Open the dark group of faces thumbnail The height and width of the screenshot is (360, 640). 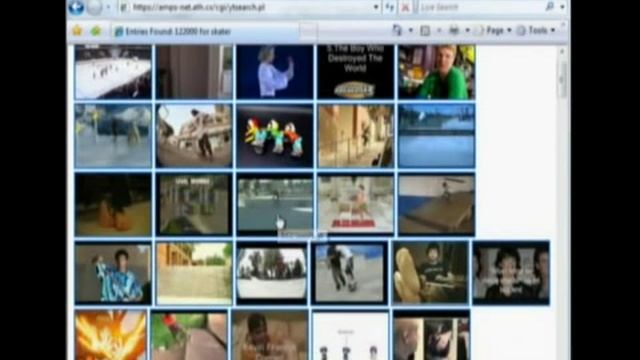[511, 273]
